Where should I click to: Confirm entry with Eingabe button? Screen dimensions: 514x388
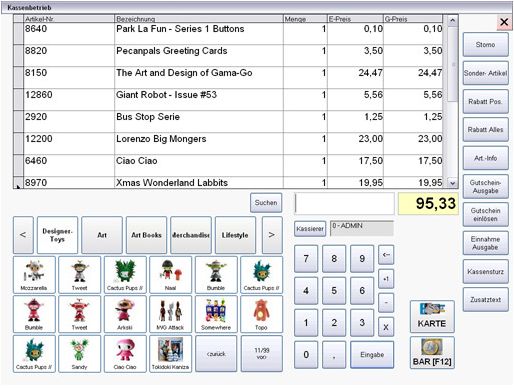(372, 355)
